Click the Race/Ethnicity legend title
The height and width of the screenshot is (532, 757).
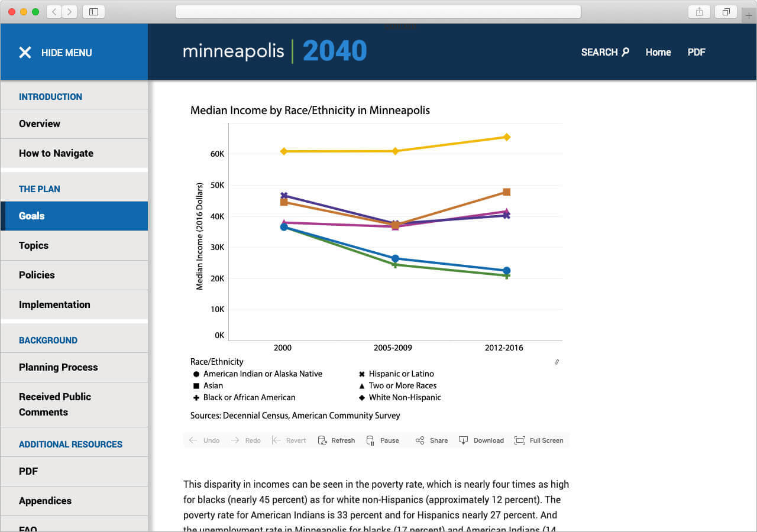[216, 362]
